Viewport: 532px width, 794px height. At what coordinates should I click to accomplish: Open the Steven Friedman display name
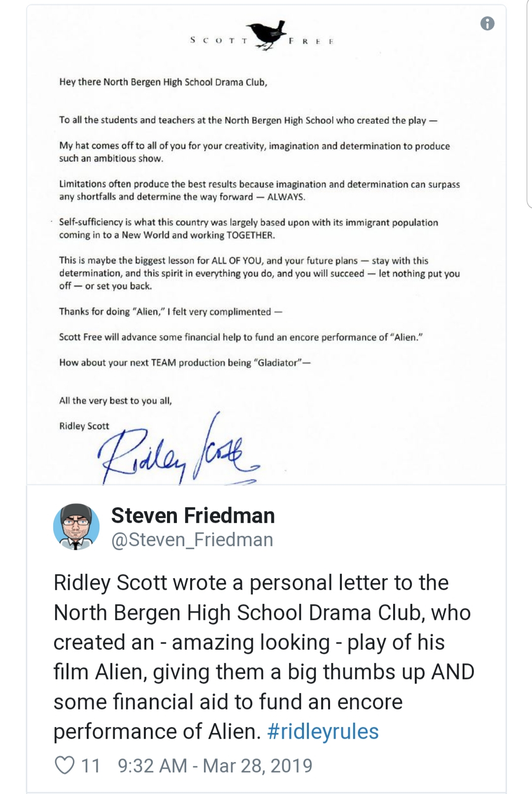193,516
